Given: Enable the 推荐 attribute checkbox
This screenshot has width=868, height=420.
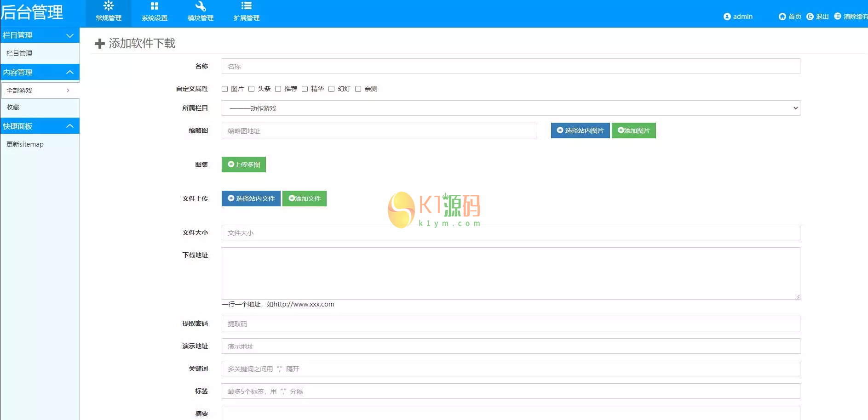Looking at the screenshot, I should 278,89.
